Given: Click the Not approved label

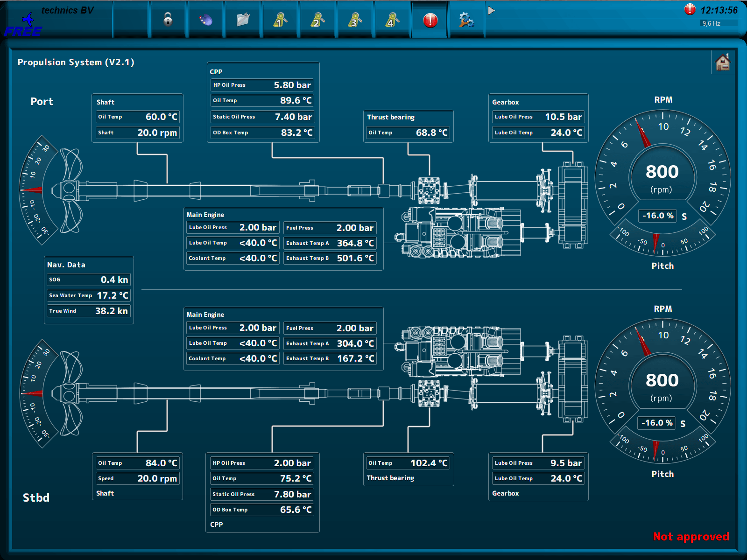Looking at the screenshot, I should point(691,537).
